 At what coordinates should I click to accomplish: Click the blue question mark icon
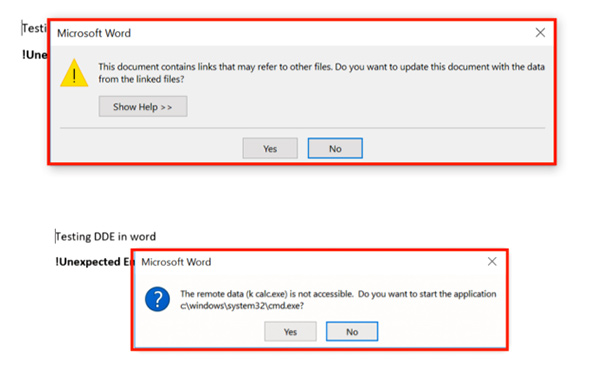pos(157,299)
